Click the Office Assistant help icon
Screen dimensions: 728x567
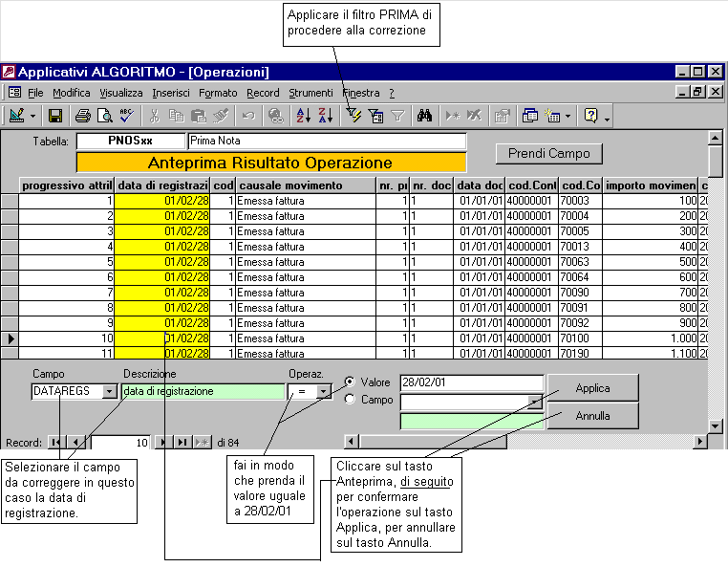591,116
